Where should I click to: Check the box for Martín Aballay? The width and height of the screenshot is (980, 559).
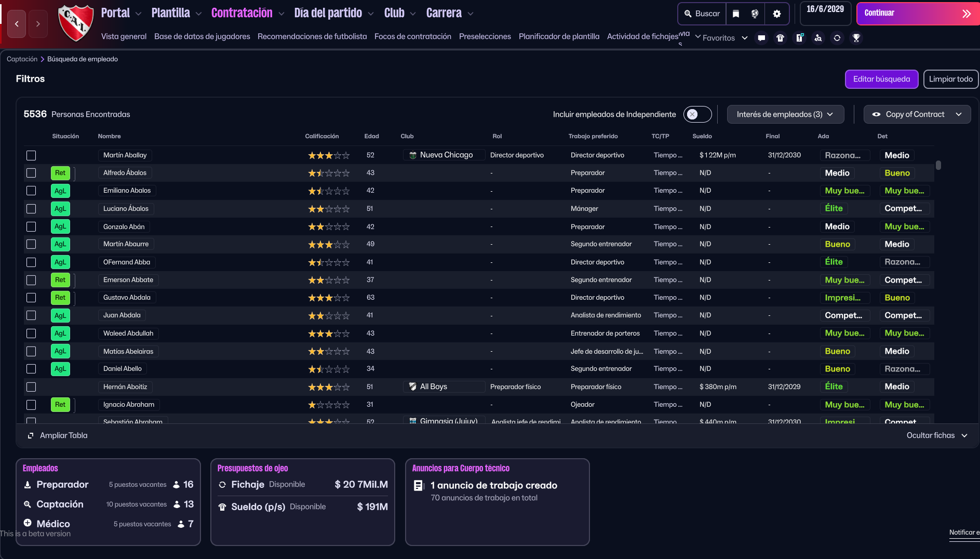tap(31, 155)
